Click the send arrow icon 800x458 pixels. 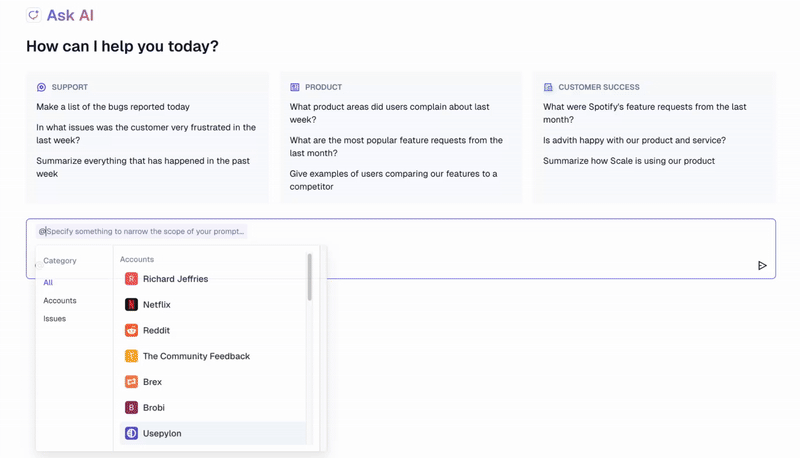point(762,265)
